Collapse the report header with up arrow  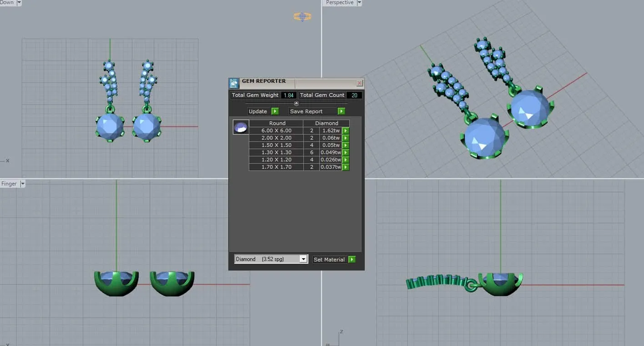pyautogui.click(x=297, y=103)
